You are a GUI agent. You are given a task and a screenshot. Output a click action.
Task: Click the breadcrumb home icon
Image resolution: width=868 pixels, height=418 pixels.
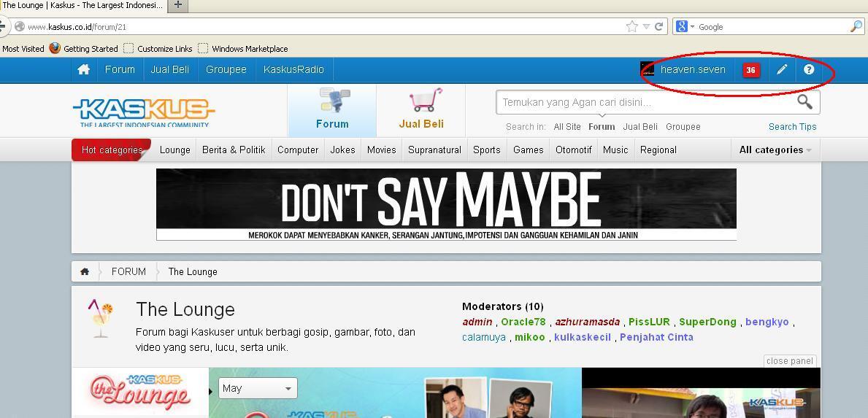point(85,271)
